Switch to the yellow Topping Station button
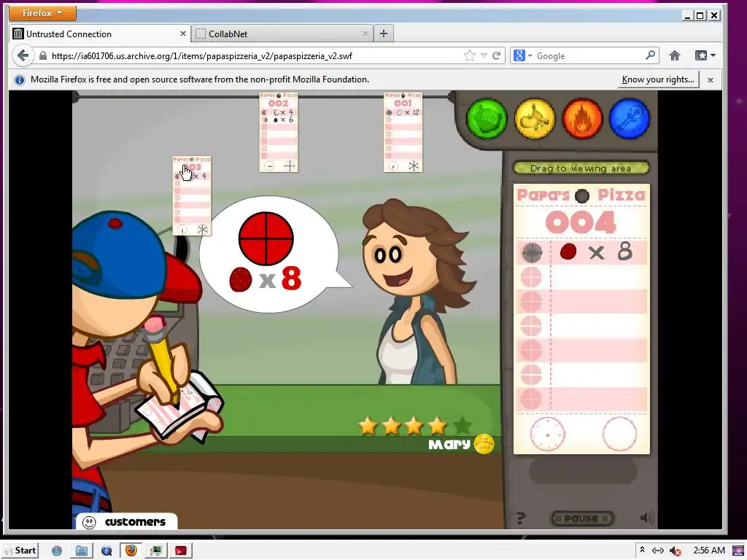This screenshot has height=560, width=747. (534, 119)
